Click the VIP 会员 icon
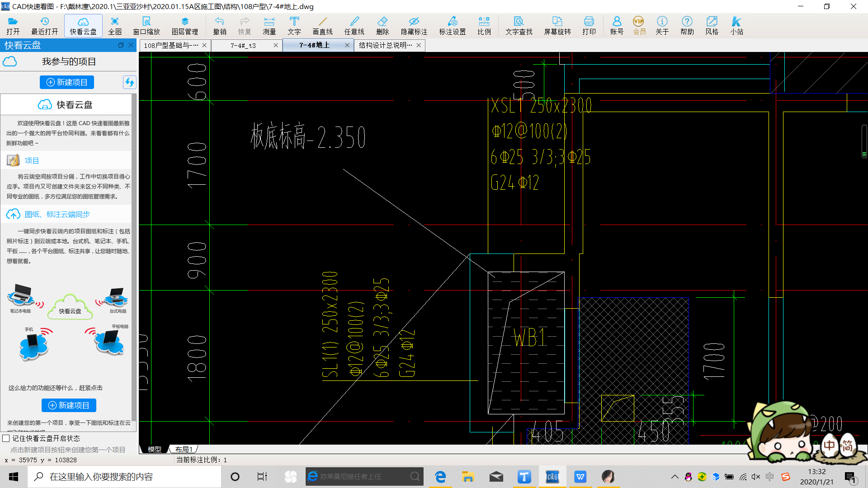Viewport: 868px width, 488px height. pos(639,26)
